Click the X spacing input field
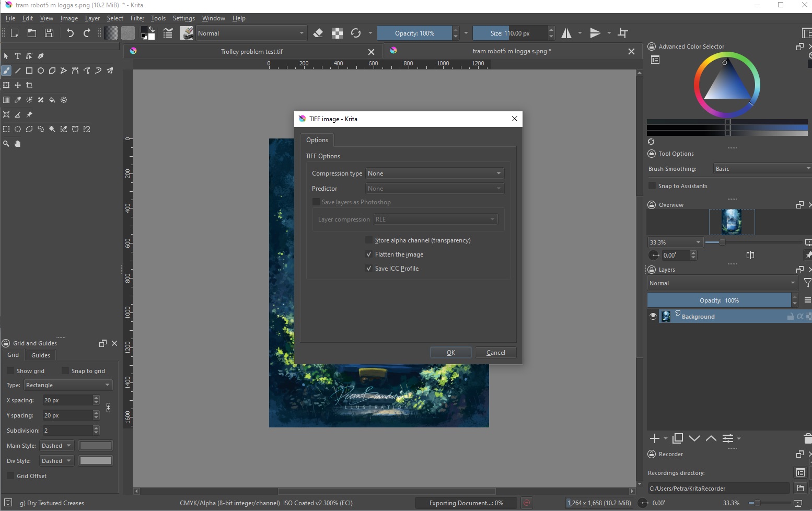Screen dimensions: 812x511 pyautogui.click(x=67, y=400)
